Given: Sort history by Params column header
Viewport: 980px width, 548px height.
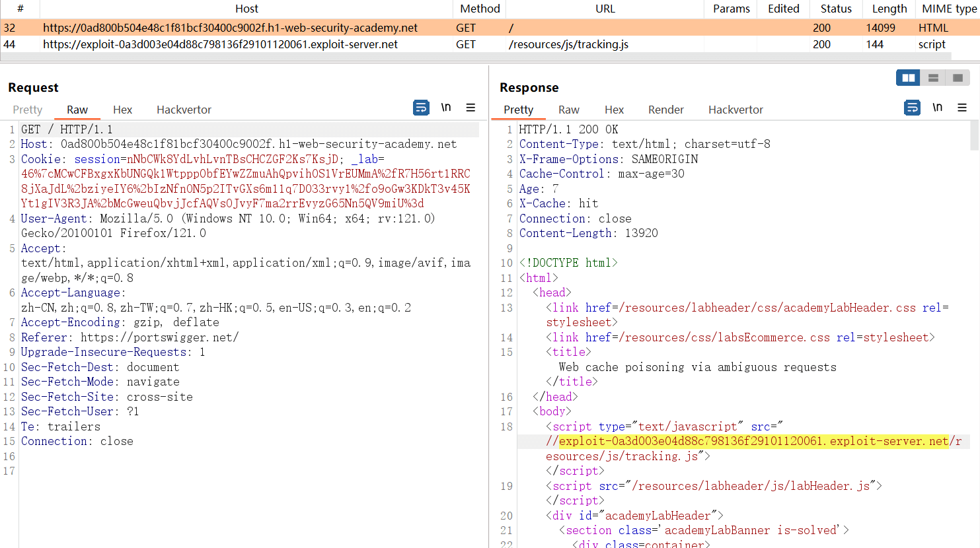Looking at the screenshot, I should (x=732, y=9).
